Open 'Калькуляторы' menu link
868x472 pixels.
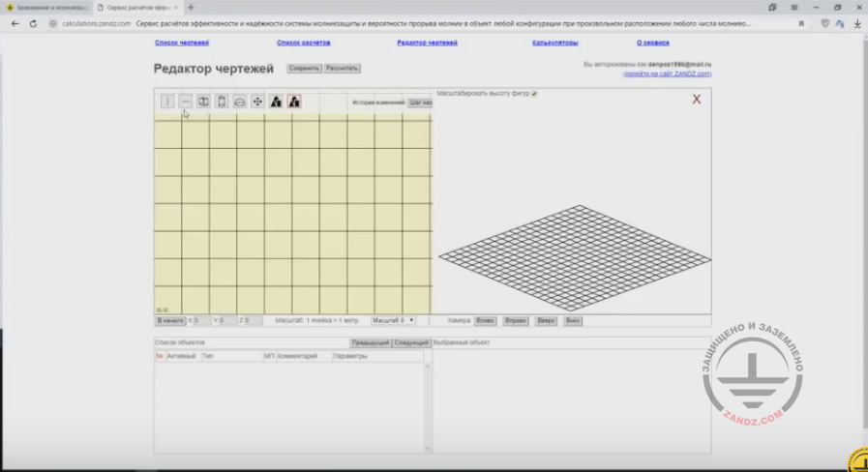555,43
